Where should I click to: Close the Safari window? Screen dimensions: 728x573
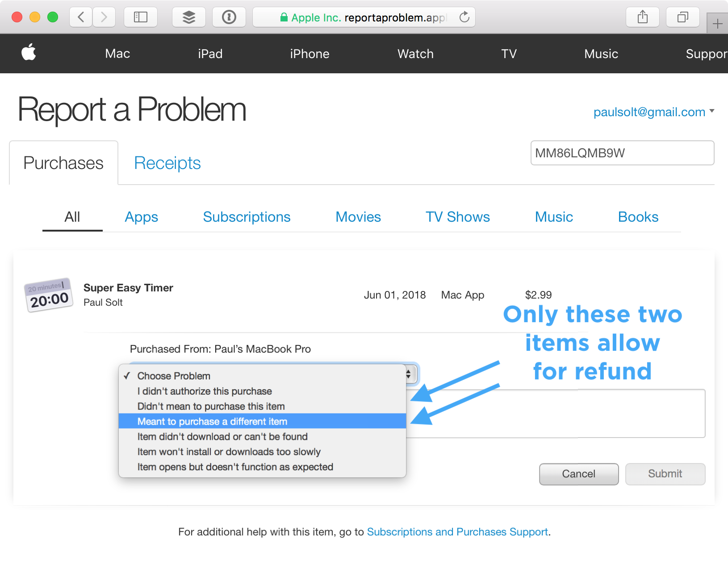[17, 17]
